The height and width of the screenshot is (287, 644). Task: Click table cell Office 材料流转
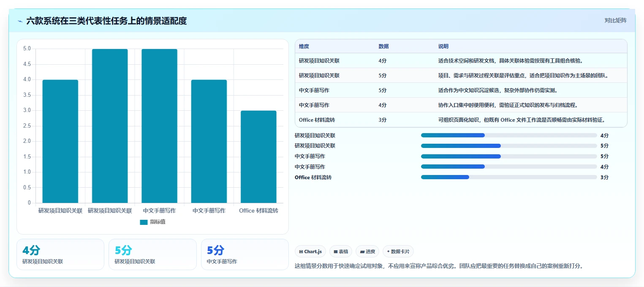317,120
